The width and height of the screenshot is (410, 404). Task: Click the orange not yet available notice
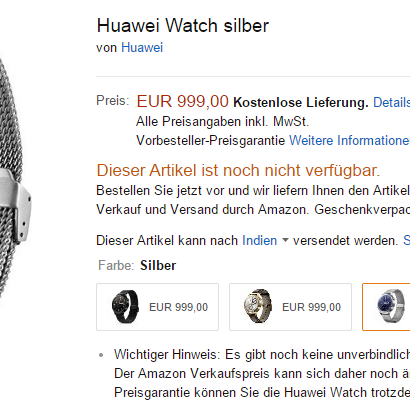(x=238, y=170)
